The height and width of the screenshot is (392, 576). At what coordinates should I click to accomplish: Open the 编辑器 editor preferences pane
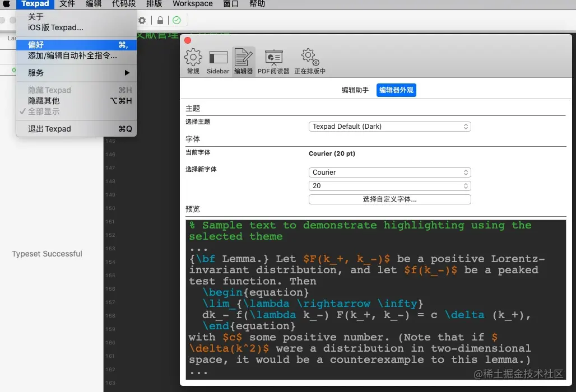244,61
